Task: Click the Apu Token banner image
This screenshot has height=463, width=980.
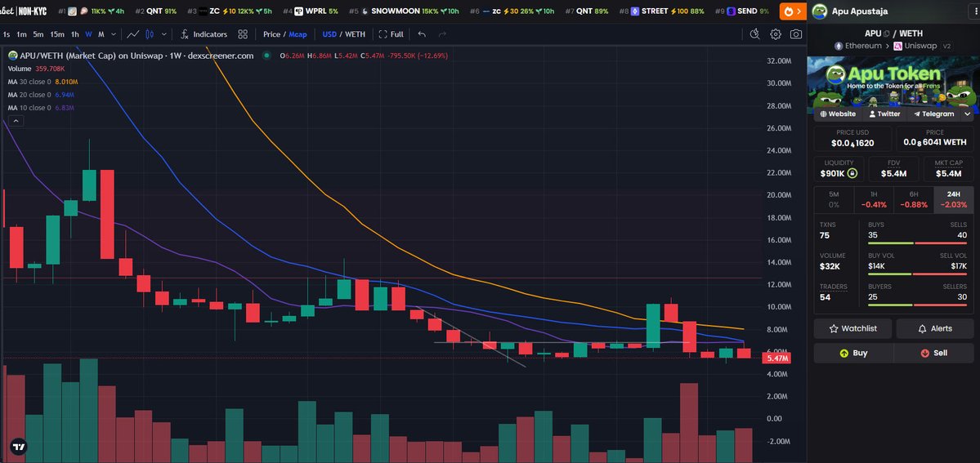Action: coord(893,82)
